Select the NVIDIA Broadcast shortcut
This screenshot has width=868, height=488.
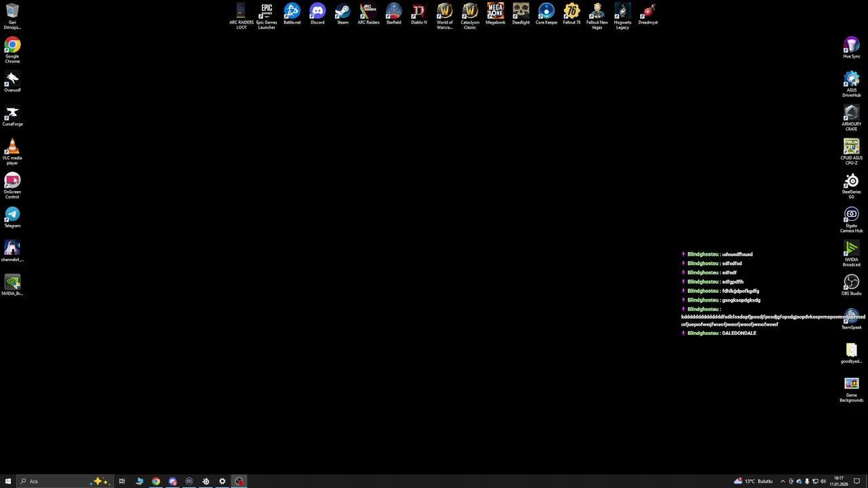(851, 253)
